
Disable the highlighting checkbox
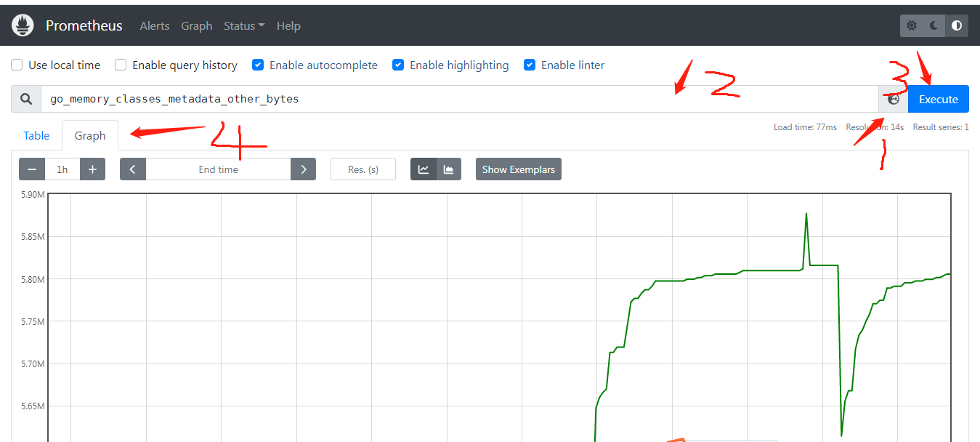398,65
